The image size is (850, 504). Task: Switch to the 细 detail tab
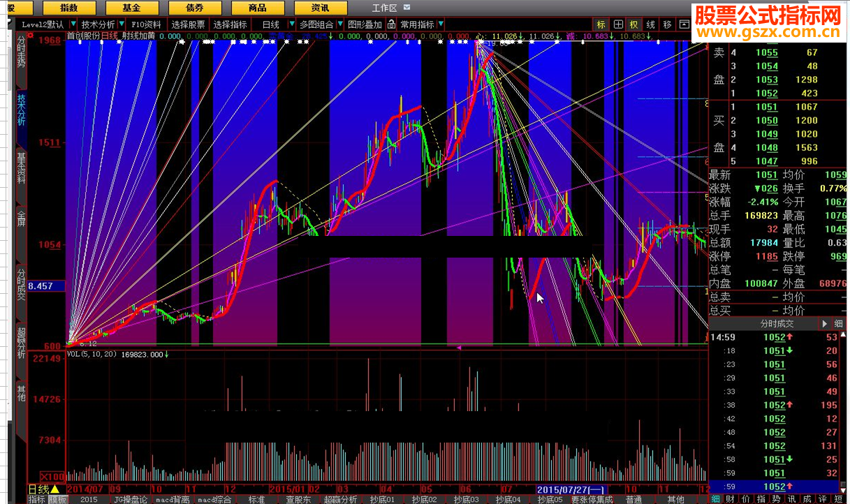716,499
